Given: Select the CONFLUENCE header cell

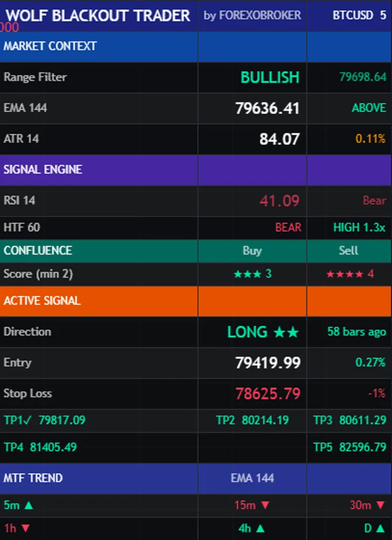Looking at the screenshot, I should tap(99, 251).
